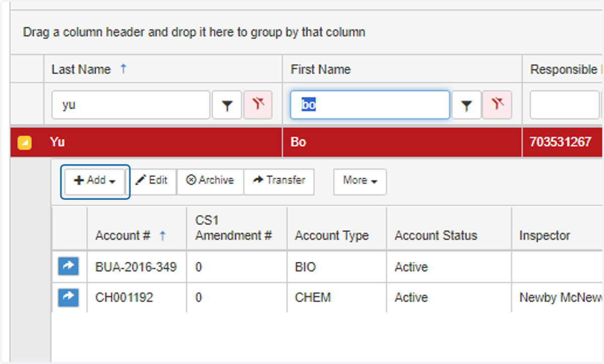Click the BIO account type cell
Screen dimensions: 604x364
click(x=337, y=267)
